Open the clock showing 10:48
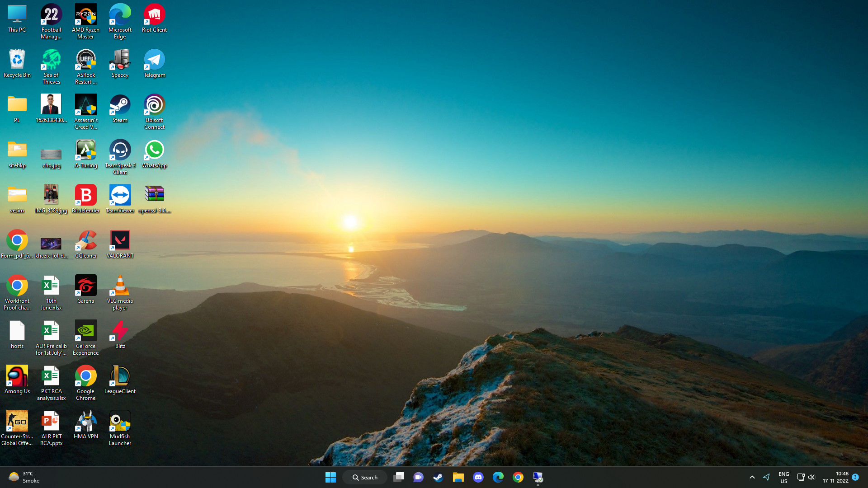 835,477
